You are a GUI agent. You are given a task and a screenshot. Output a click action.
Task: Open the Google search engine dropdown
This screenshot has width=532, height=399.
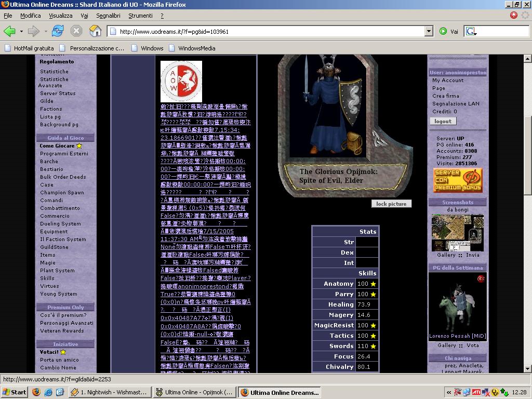pyautogui.click(x=472, y=32)
